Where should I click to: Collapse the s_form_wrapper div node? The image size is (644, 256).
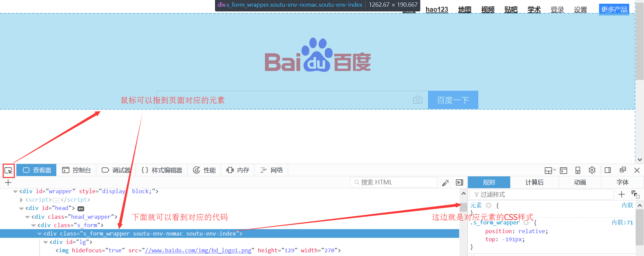pyautogui.click(x=40, y=234)
